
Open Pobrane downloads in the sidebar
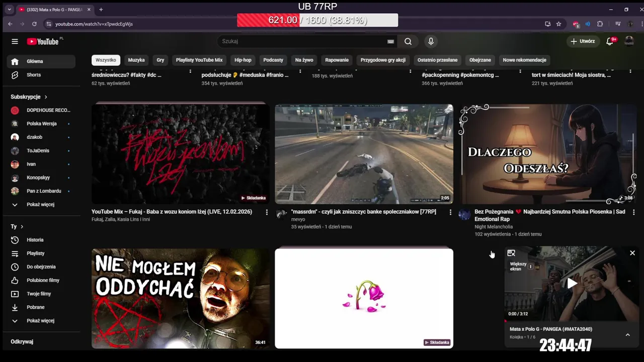[x=41, y=307]
